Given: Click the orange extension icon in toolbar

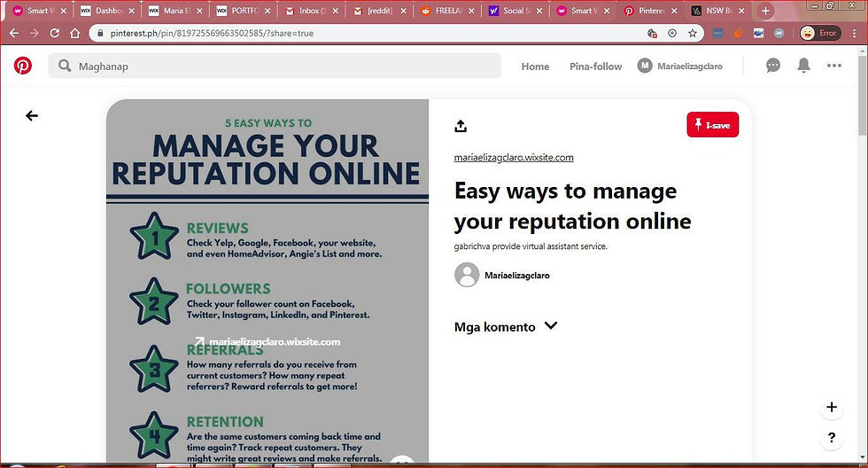Looking at the screenshot, I should tap(738, 33).
